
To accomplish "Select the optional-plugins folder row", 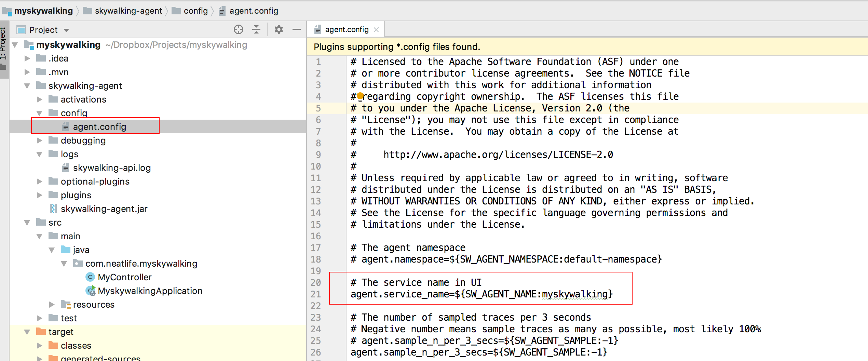I will [x=158, y=182].
